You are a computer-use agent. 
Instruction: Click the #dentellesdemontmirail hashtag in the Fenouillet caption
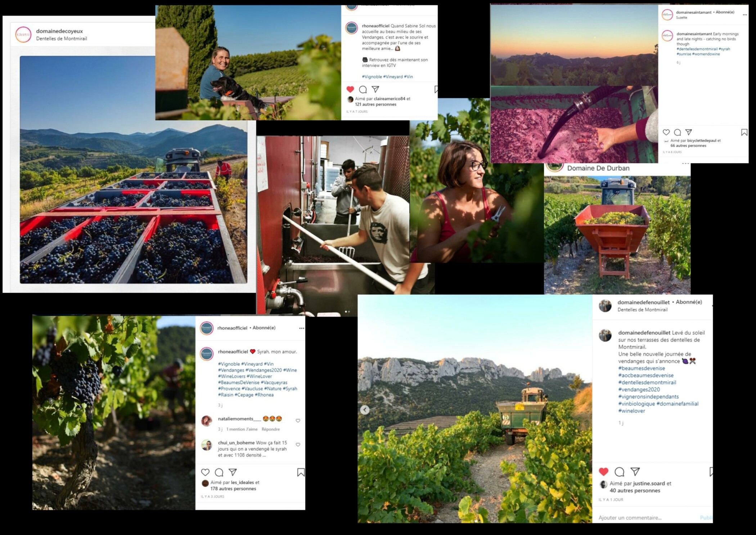click(647, 382)
